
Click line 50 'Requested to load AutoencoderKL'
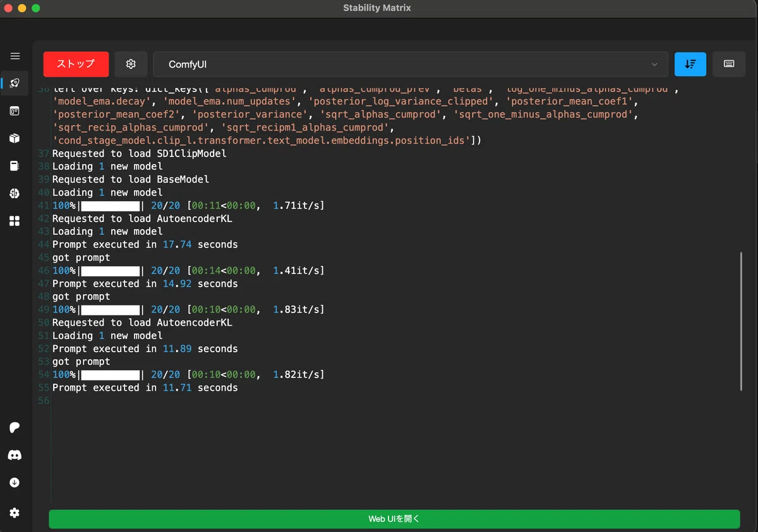coord(142,322)
